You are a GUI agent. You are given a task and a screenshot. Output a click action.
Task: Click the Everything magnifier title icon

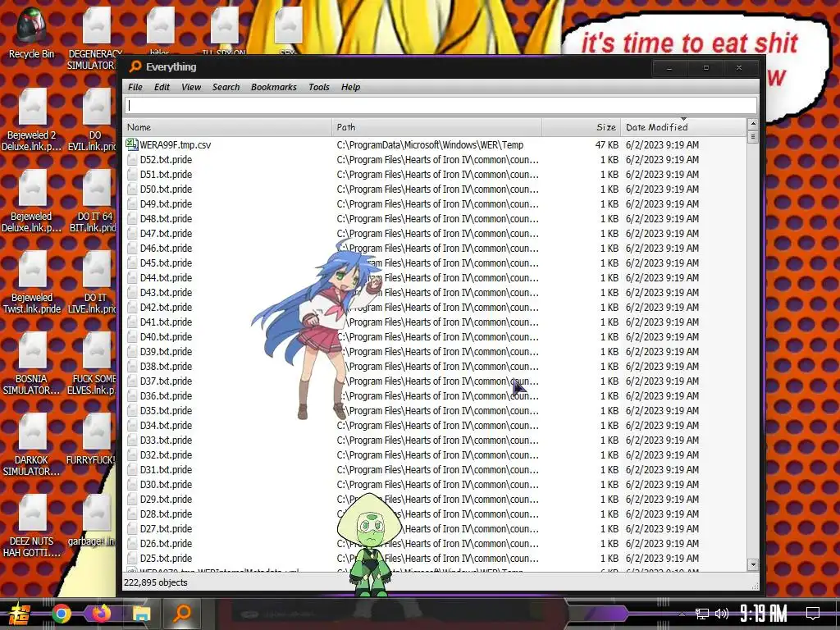135,66
